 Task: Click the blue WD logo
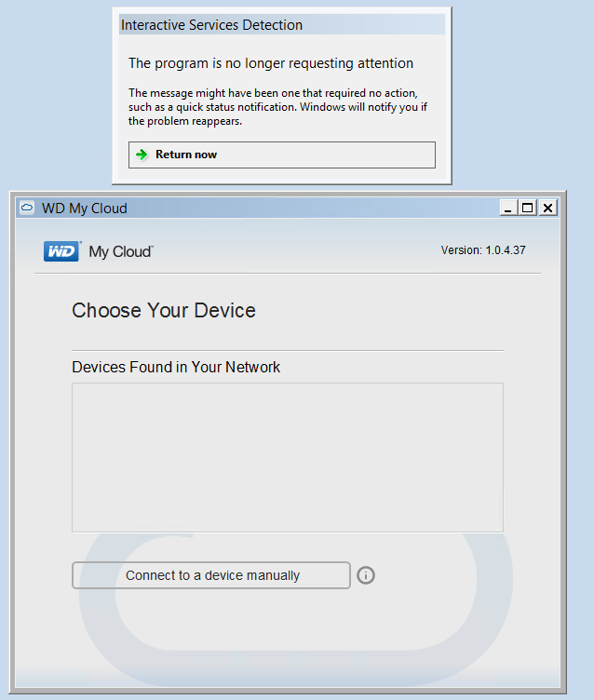coord(62,251)
